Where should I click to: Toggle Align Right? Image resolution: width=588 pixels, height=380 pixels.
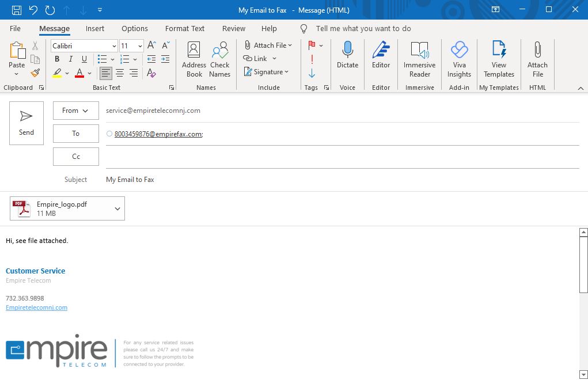tap(134, 73)
